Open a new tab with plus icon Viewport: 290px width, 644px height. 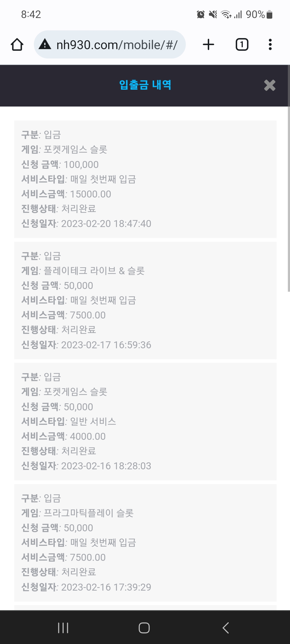click(208, 45)
